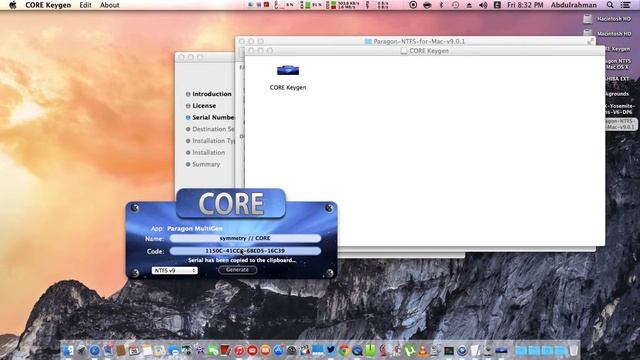
Task: Click the screen recording icon in the menu bar
Action: pyautogui.click(x=413, y=5)
